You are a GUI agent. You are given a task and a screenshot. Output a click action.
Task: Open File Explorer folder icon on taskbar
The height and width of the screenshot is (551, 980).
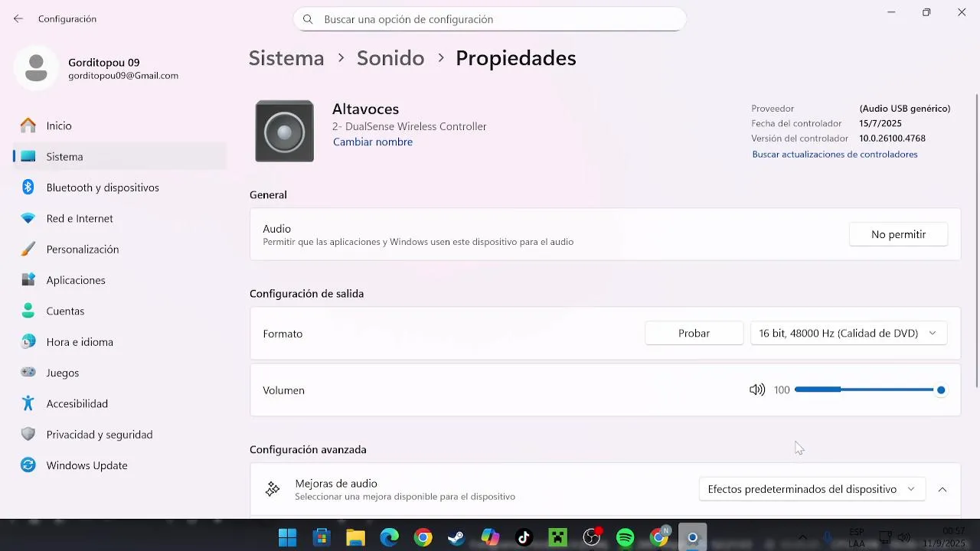tap(355, 538)
